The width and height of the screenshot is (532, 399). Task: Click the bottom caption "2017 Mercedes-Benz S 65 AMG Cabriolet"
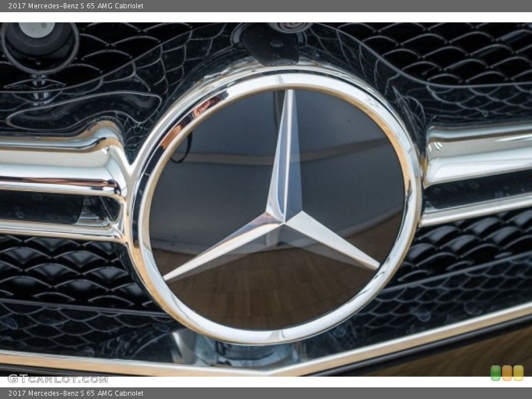click(x=76, y=393)
